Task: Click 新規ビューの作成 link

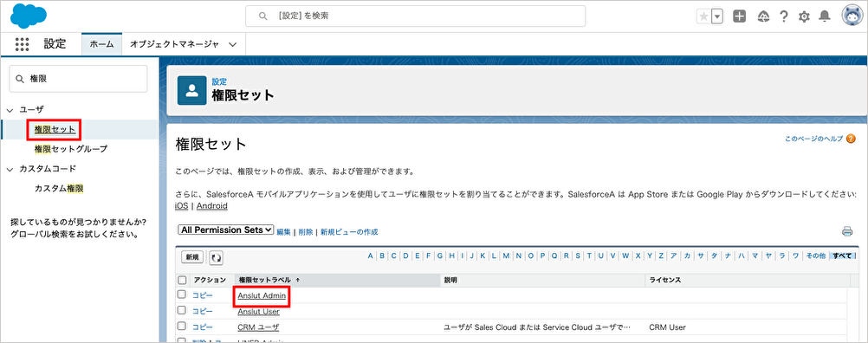Action: click(x=349, y=232)
